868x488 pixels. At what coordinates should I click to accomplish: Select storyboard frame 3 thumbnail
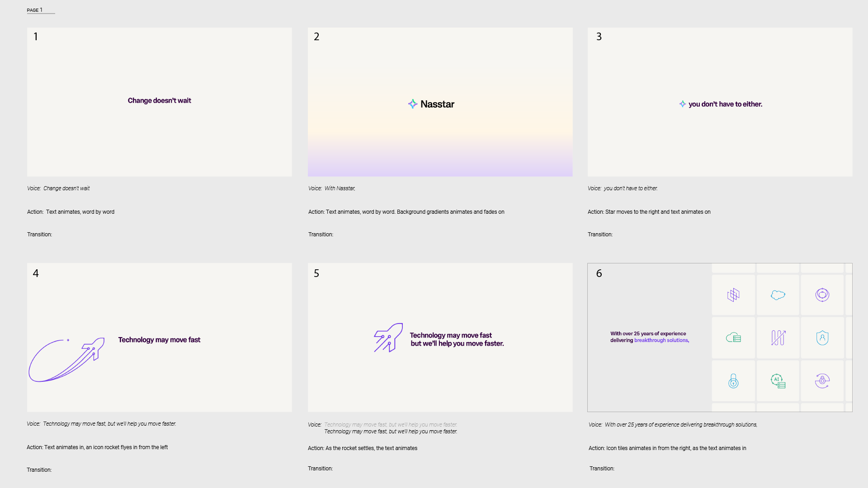coord(720,102)
